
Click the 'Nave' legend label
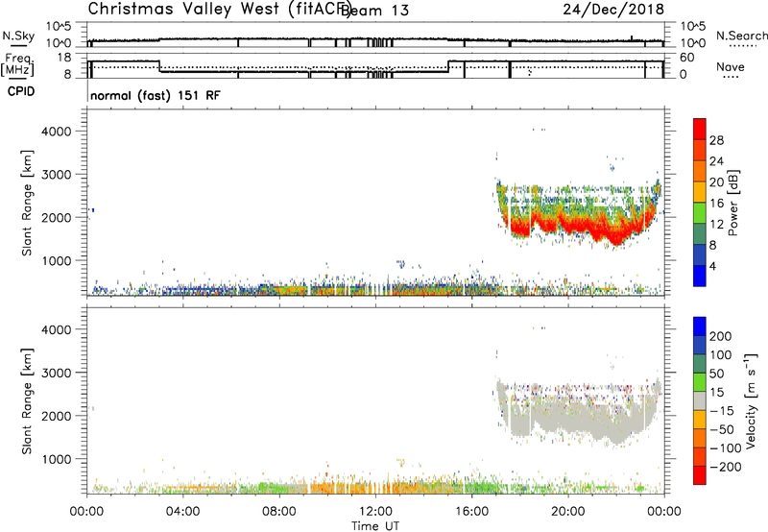tap(730, 67)
